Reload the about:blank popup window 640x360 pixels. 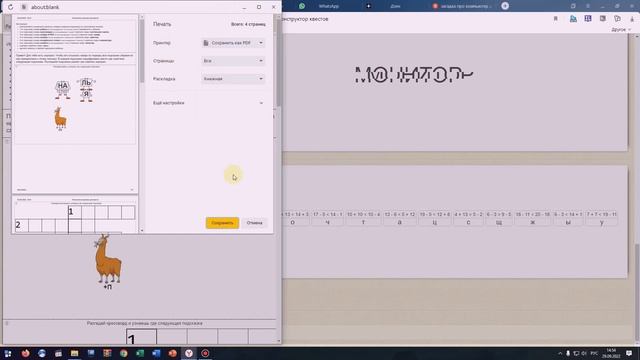10,7
